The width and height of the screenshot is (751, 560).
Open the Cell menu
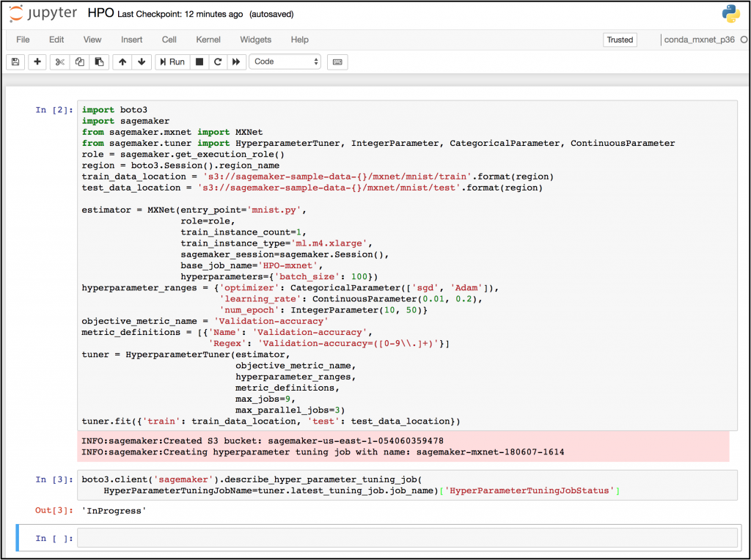pos(169,40)
